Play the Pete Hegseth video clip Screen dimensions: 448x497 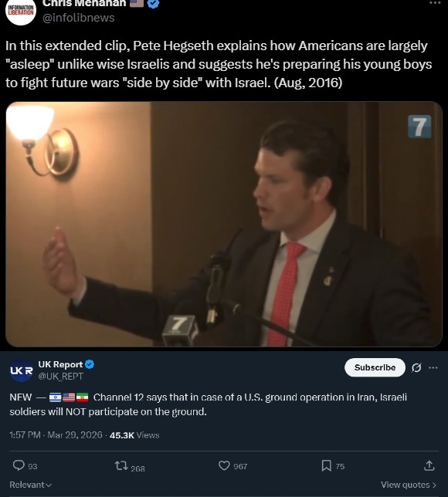[x=224, y=224]
